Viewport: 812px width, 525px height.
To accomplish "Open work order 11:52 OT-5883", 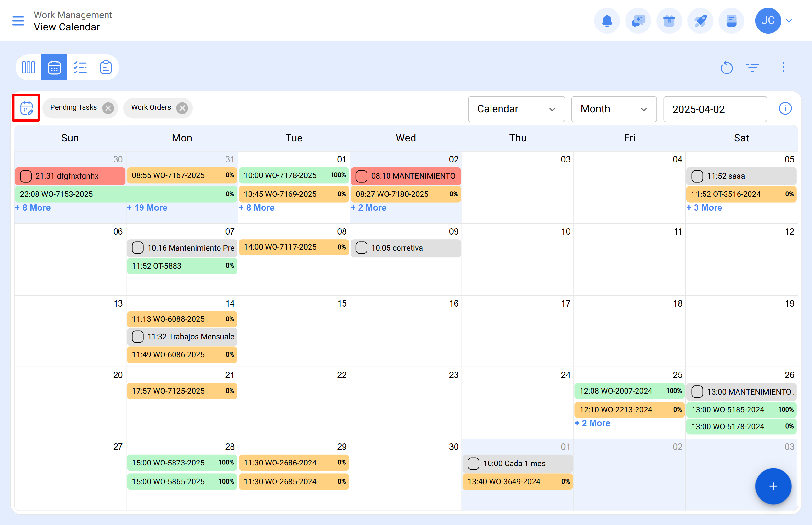I will [182, 266].
